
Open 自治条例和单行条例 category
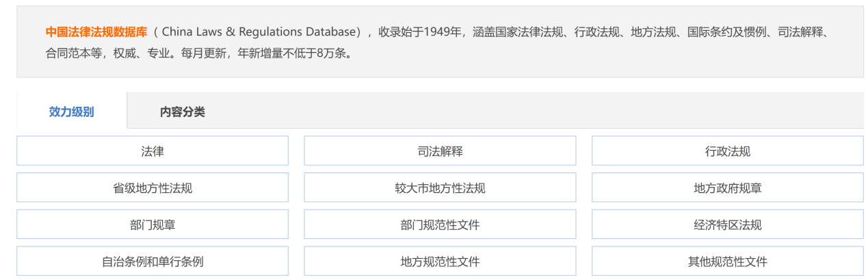153,262
